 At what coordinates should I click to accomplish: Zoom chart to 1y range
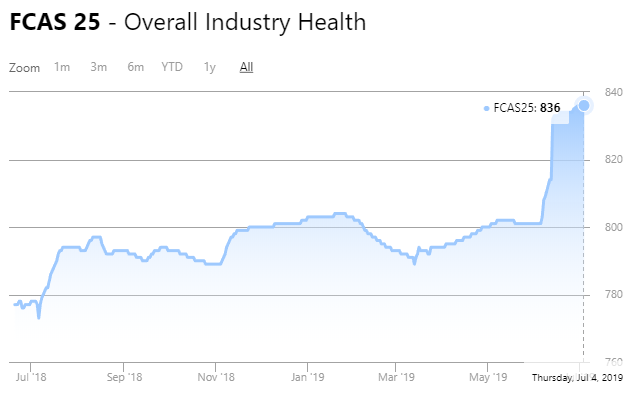[209, 67]
